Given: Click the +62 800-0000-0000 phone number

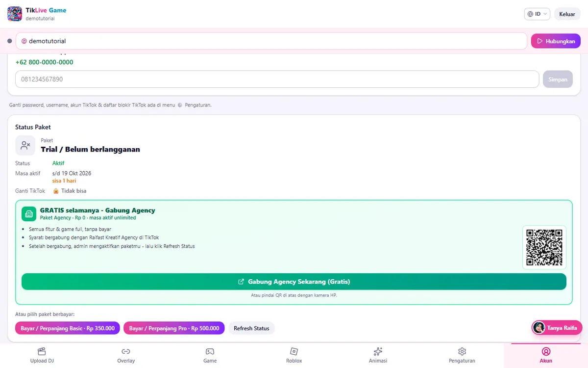Looking at the screenshot, I should (x=45, y=62).
